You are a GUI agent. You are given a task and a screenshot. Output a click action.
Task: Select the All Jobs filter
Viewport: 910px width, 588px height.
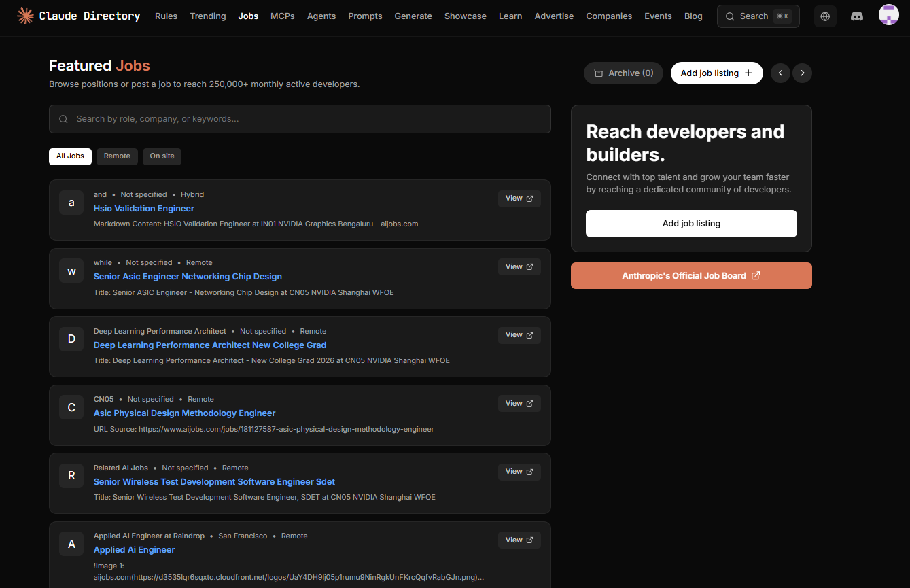click(x=70, y=156)
